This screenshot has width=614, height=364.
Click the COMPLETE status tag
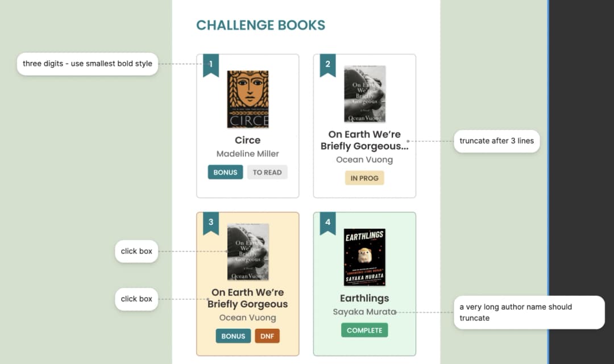tap(364, 330)
